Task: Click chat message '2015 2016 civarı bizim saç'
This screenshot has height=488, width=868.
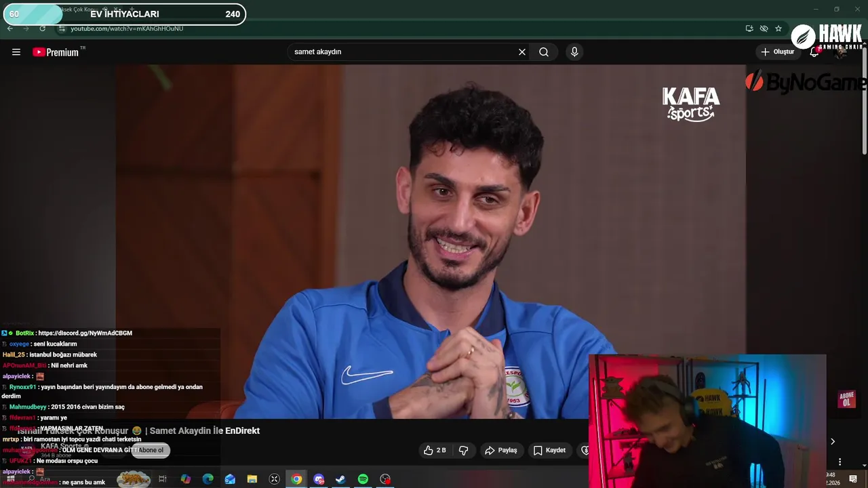Action: click(x=87, y=407)
